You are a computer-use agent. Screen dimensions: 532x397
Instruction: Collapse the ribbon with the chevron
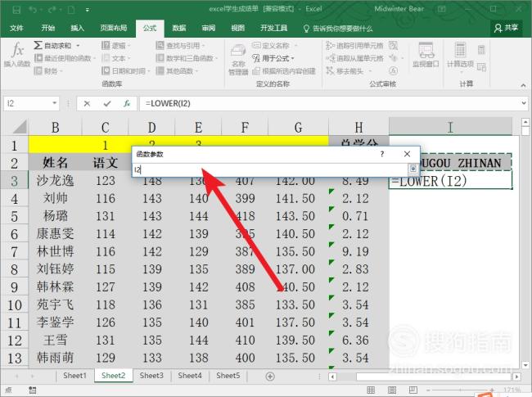[x=523, y=85]
